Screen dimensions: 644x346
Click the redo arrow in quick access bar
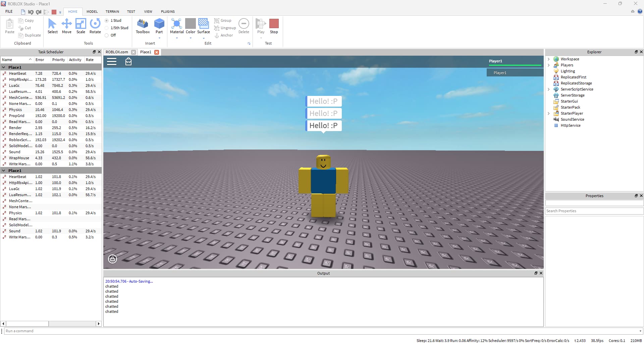[39, 12]
